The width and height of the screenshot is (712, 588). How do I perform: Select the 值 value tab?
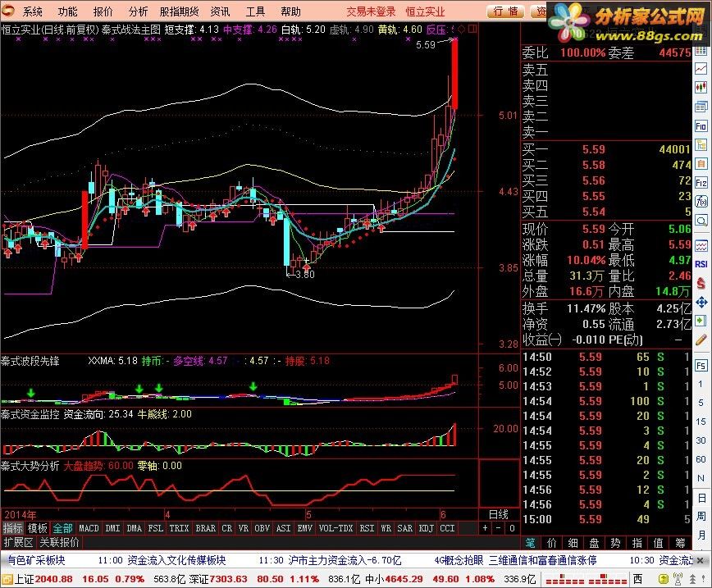pyautogui.click(x=659, y=543)
